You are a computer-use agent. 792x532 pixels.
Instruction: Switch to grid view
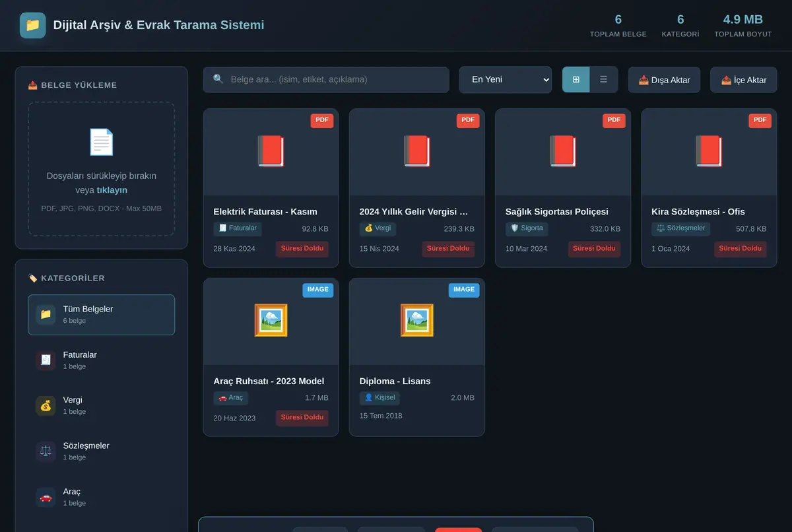[576, 79]
